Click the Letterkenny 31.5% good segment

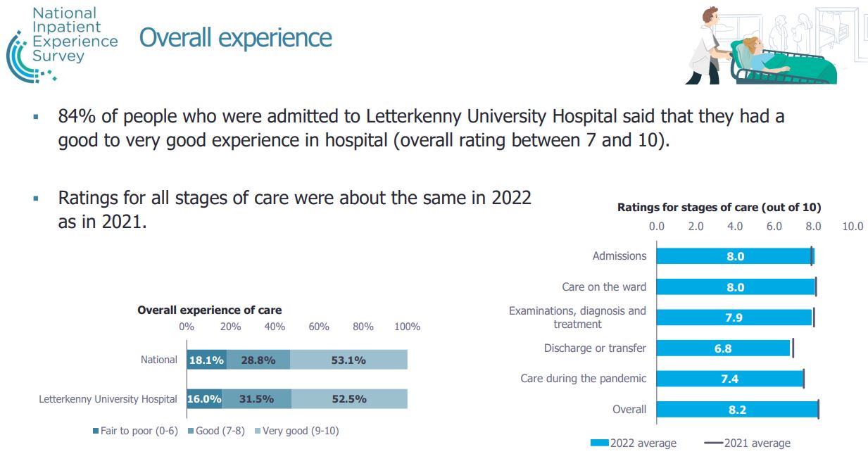pos(256,399)
